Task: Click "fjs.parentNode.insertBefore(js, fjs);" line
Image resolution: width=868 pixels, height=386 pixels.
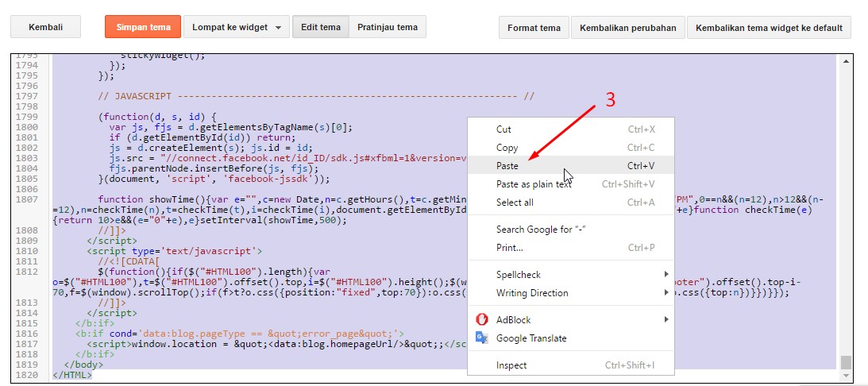Action: point(214,169)
